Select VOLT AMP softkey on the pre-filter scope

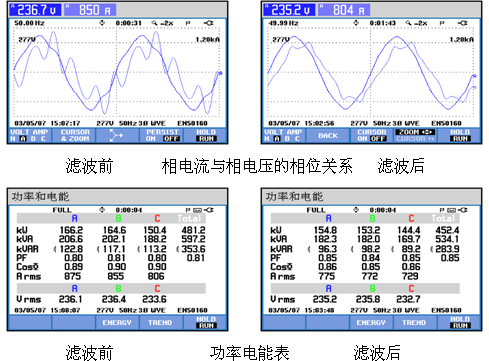tap(29, 136)
